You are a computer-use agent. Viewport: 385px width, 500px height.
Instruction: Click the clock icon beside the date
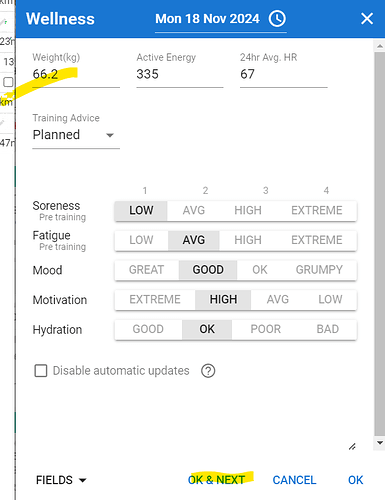pyautogui.click(x=277, y=19)
